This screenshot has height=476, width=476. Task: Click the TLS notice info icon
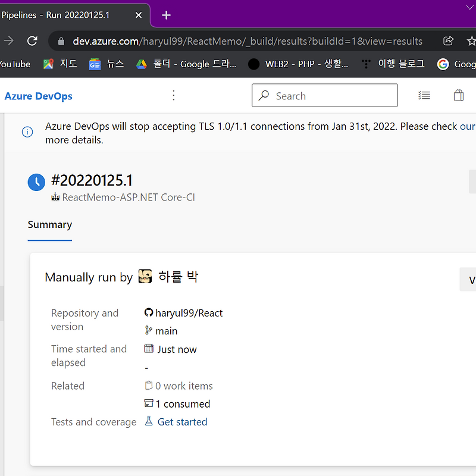coord(27,132)
